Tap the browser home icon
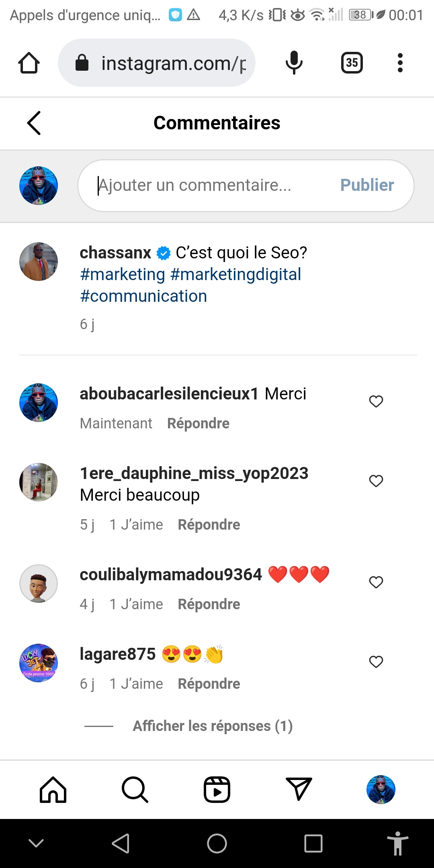The image size is (434, 868). [29, 63]
